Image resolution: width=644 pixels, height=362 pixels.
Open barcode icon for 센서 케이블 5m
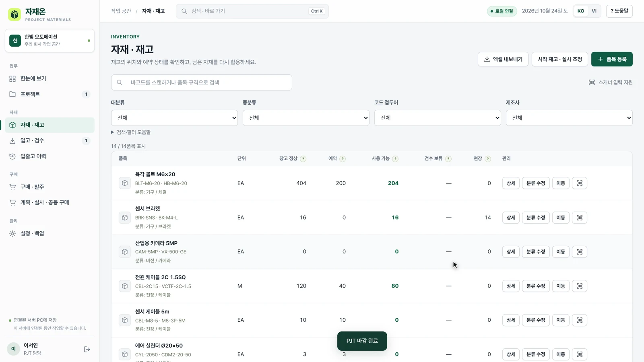point(580,320)
